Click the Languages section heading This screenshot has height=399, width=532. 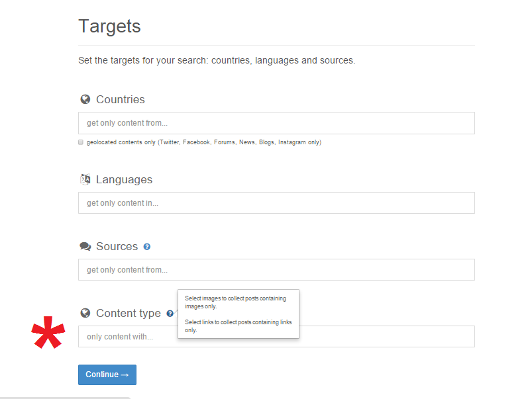pos(124,180)
